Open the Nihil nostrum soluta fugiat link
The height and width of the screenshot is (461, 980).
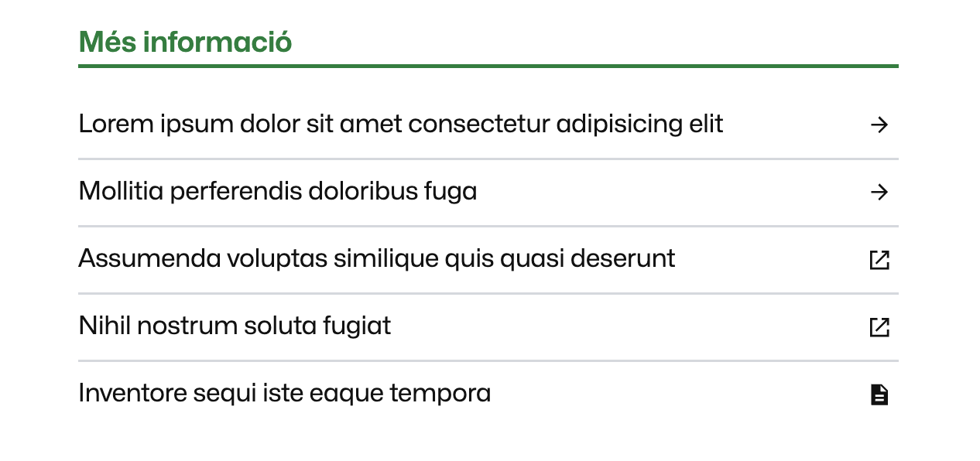[x=234, y=326]
